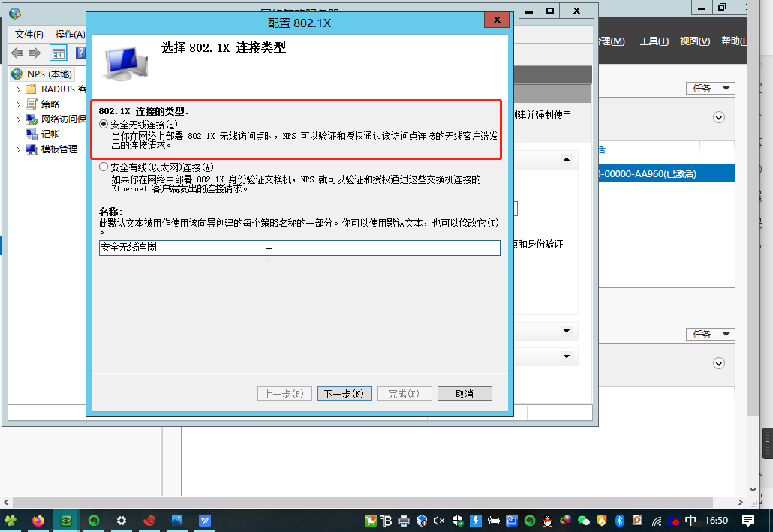Open the 工具(T) menu in background window
The height and width of the screenshot is (532, 773).
pos(654,41)
